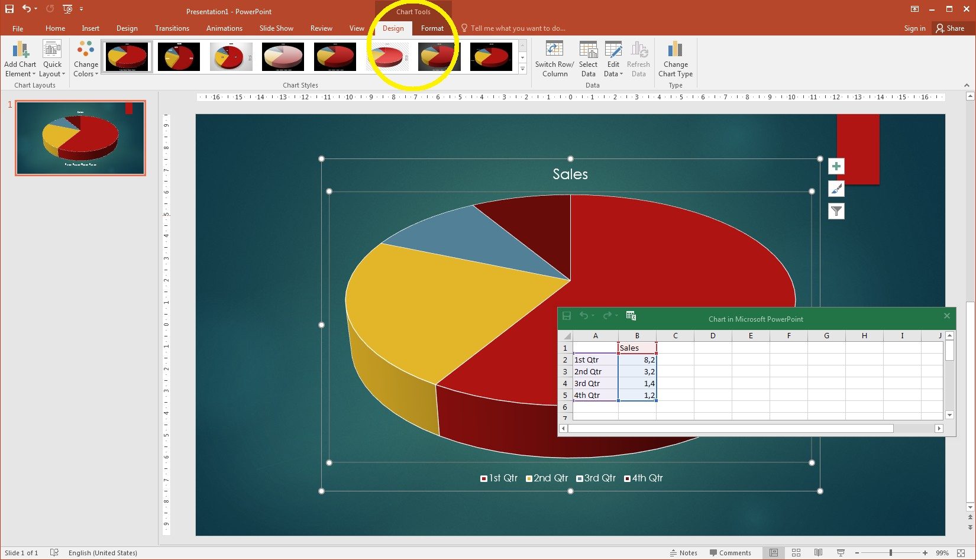This screenshot has height=560, width=976.
Task: Select cell with value 3,2
Action: click(x=637, y=371)
